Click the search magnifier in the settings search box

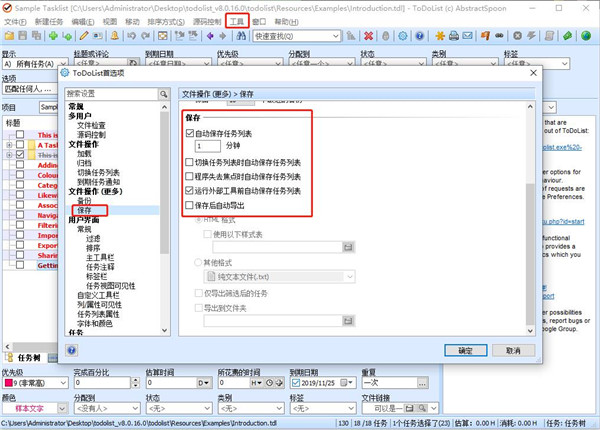click(162, 94)
